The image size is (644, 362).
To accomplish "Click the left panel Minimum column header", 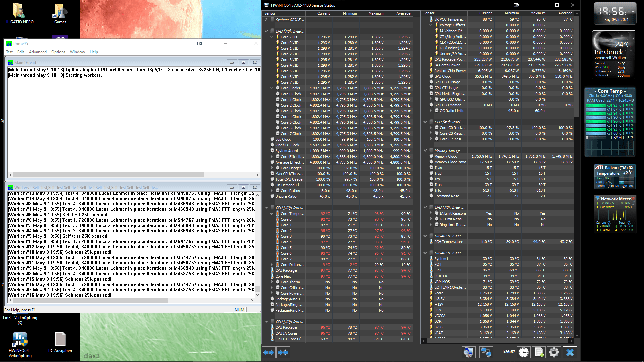I will point(345,13).
